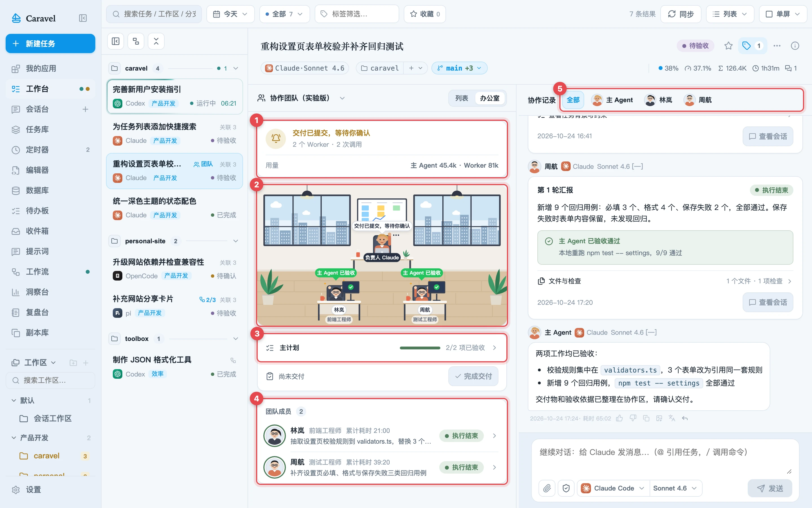Image resolution: width=812 pixels, height=508 pixels.
Task: Switch team view to 办公室
Action: pyautogui.click(x=489, y=98)
